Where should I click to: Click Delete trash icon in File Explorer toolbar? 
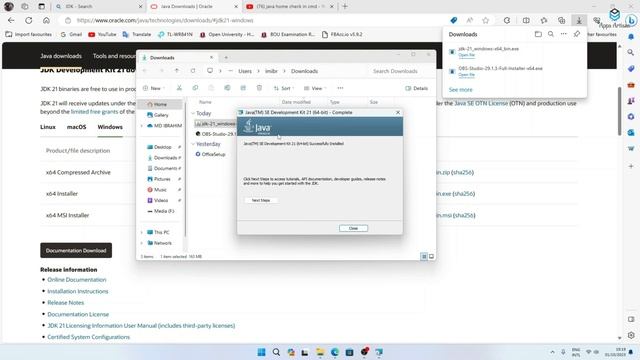coord(259,88)
